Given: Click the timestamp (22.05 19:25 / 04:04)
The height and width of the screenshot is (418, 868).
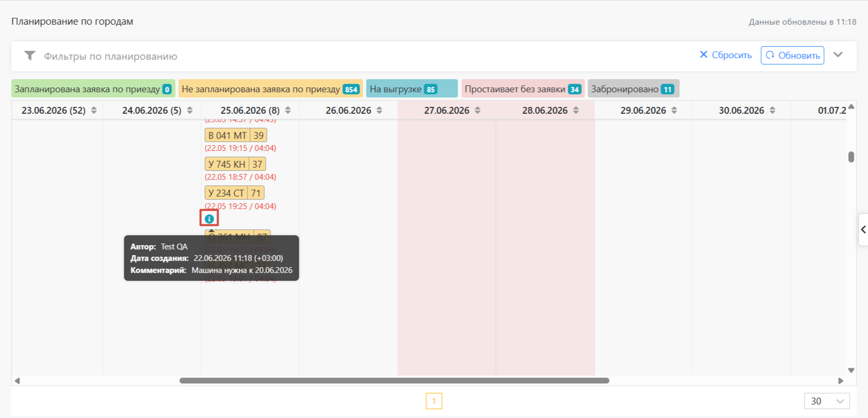Looking at the screenshot, I should click(x=241, y=206).
